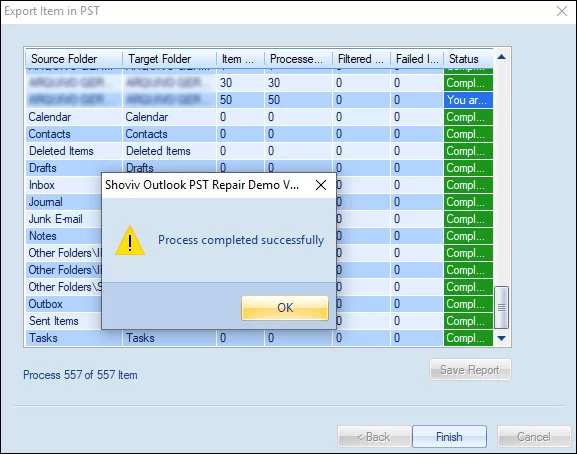
Task: Click the Processe... column header
Action: (298, 59)
